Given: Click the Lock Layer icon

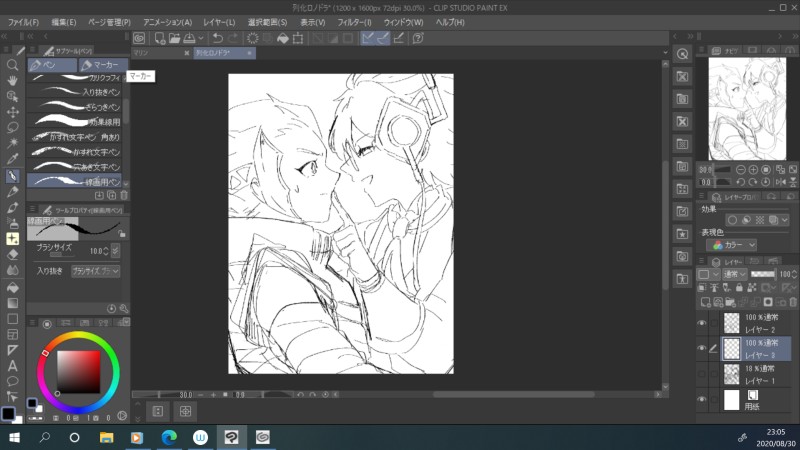Looking at the screenshot, I should coord(739,288).
